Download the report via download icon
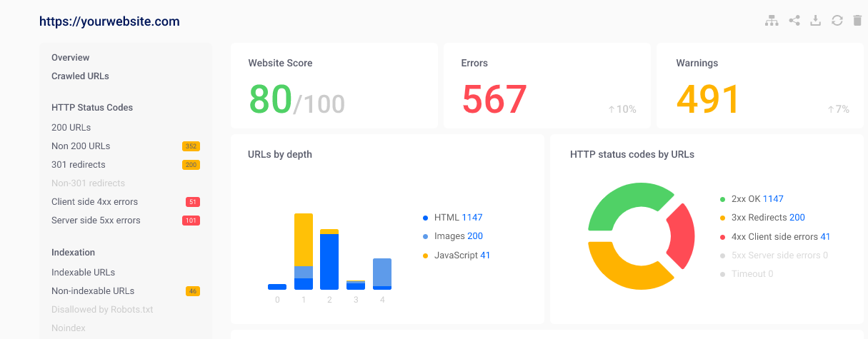The height and width of the screenshot is (339, 868). (815, 21)
